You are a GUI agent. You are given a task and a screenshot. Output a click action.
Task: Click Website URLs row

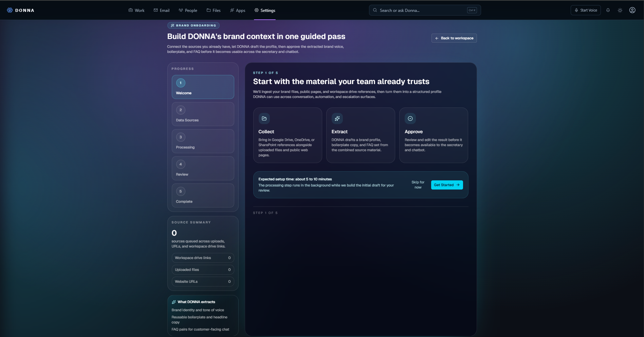coord(203,281)
